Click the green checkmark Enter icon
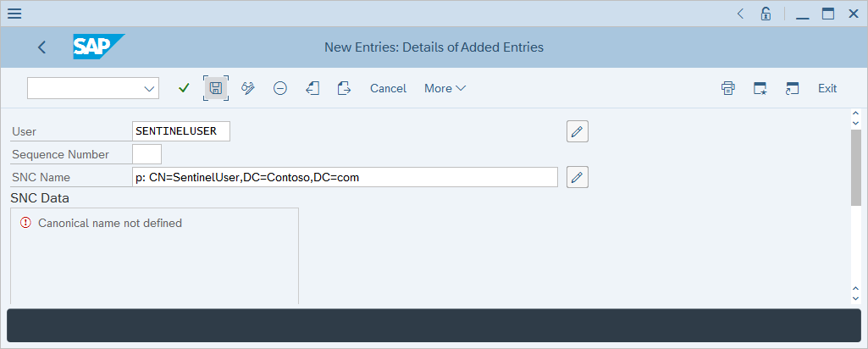The image size is (868, 349). pos(184,88)
